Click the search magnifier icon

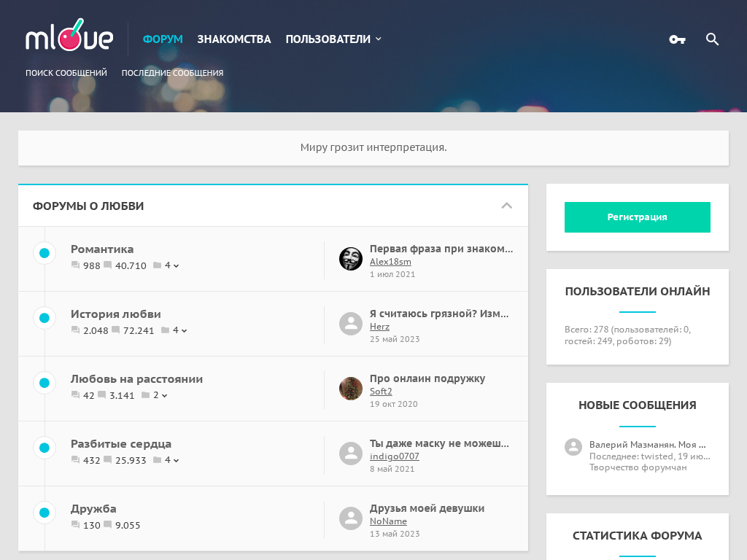[x=713, y=39]
